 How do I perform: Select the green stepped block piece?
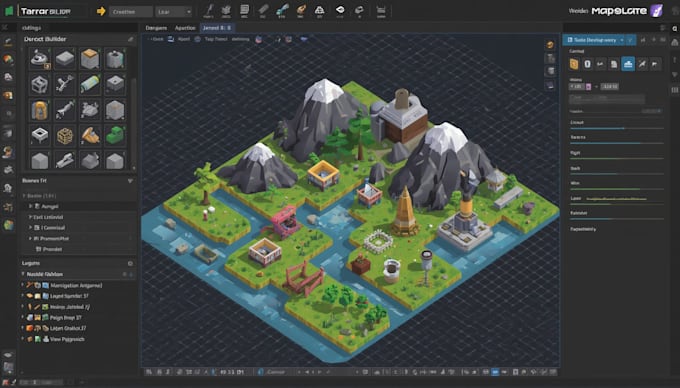pyautogui.click(x=115, y=135)
